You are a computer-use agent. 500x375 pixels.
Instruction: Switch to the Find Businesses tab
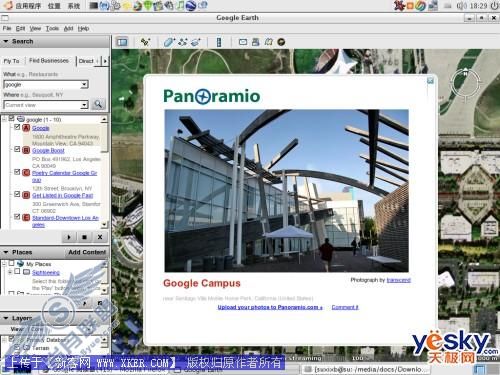point(49,61)
